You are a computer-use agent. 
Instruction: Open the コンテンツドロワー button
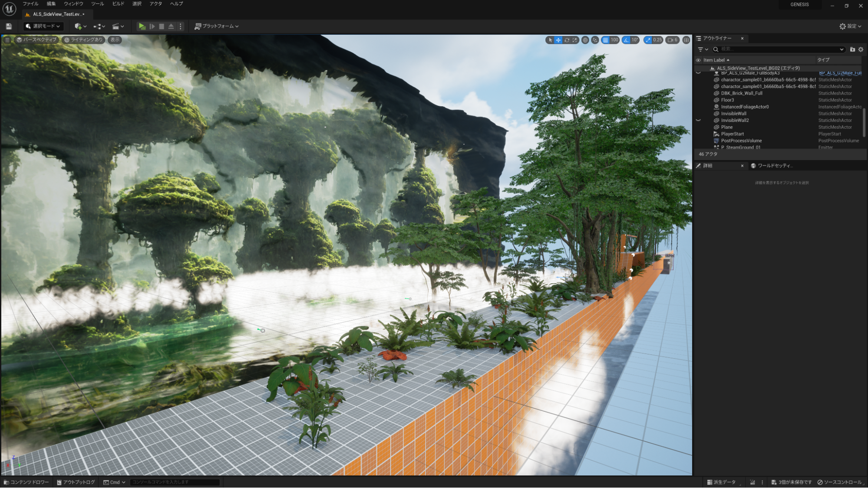pos(26,482)
